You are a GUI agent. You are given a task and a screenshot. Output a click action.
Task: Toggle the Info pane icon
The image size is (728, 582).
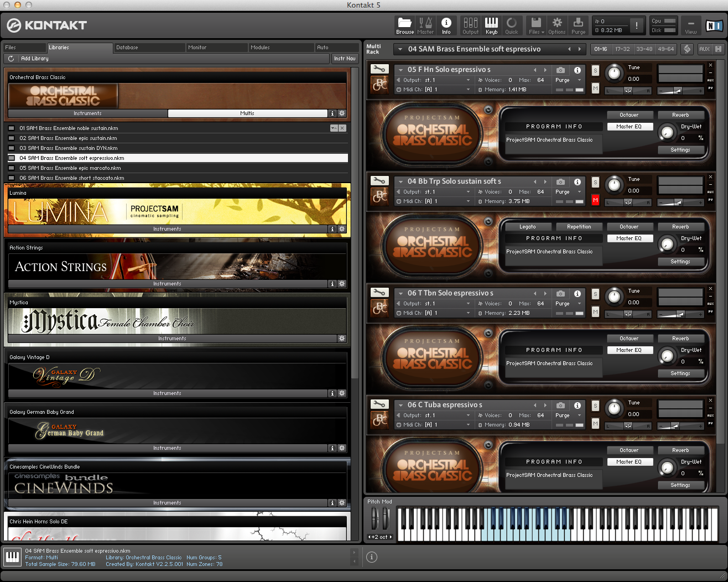coord(446,25)
